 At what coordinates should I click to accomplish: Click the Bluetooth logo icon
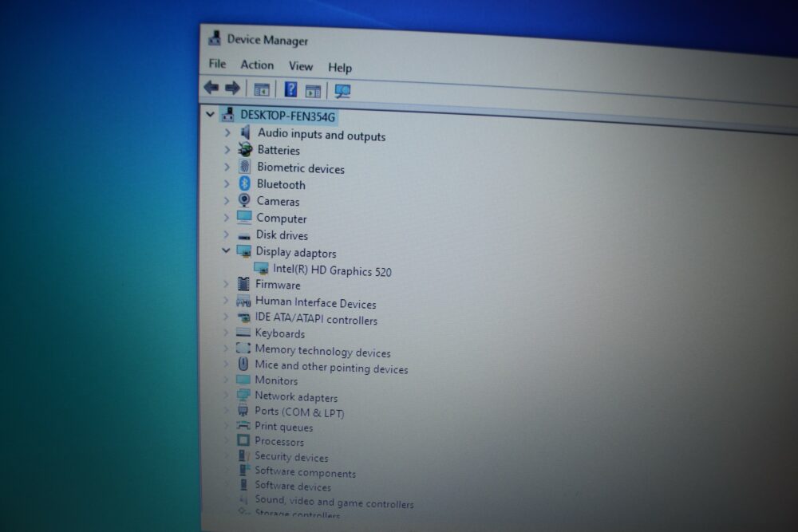[245, 183]
